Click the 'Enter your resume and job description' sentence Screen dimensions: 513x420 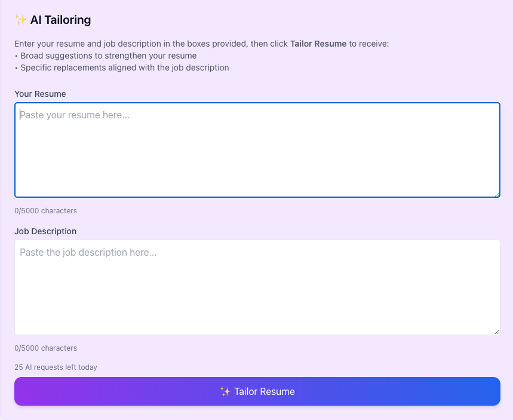click(x=149, y=44)
